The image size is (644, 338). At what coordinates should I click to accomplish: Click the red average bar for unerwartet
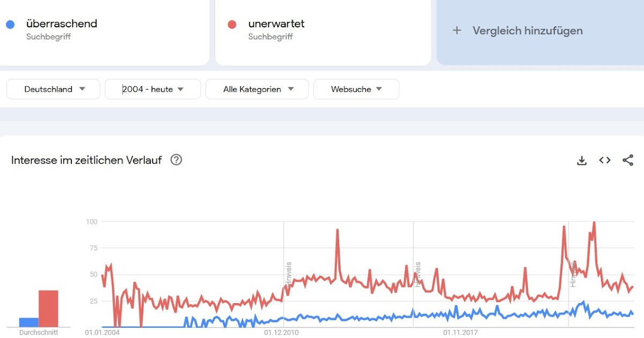(48, 308)
